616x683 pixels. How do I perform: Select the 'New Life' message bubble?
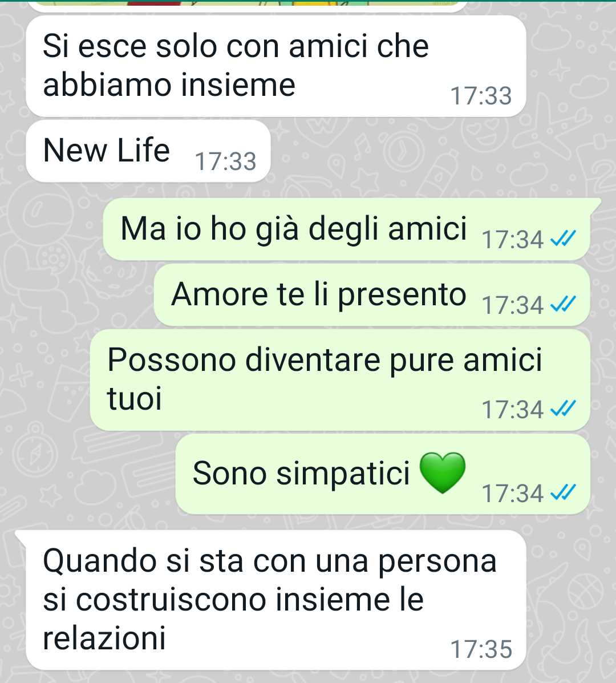pos(148,151)
